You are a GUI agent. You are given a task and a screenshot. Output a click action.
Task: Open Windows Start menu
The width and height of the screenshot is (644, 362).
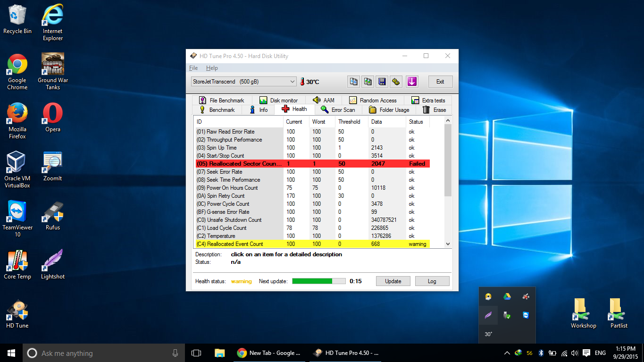coord(11,353)
